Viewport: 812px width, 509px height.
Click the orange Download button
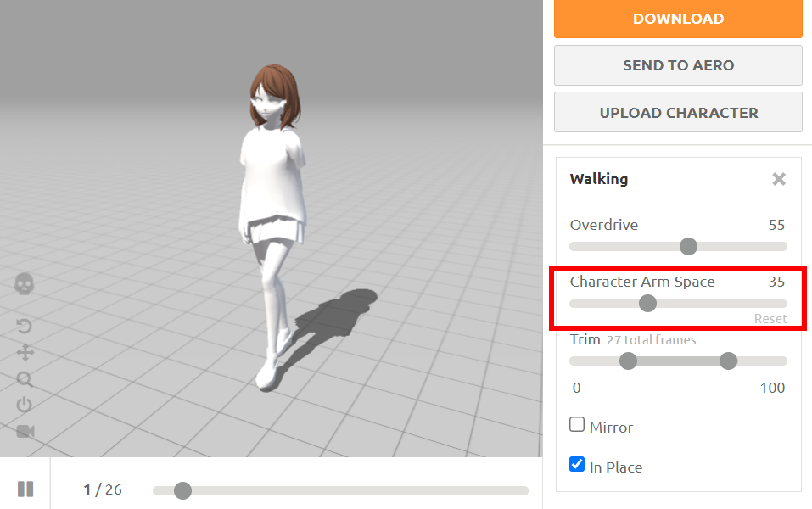point(678,19)
